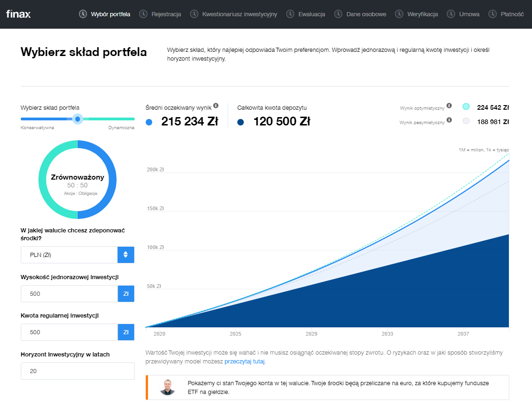Screen dimensions: 532x412
Task: Click info icon beside Wynik optymistyczny
Action: pos(449,106)
